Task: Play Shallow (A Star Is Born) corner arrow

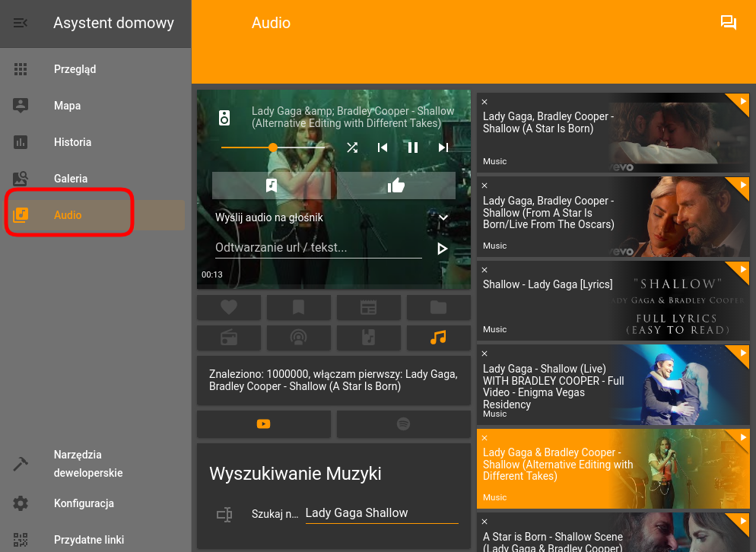Action: coord(742,101)
